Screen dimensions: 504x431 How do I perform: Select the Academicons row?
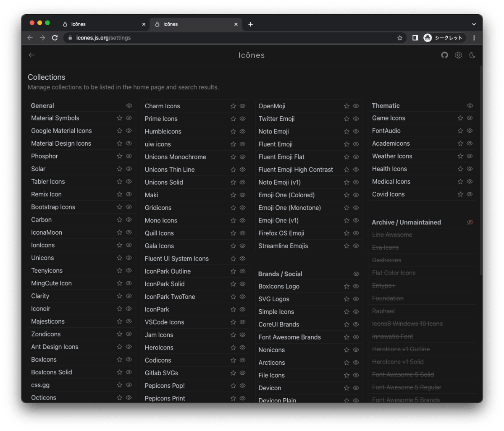(423, 144)
